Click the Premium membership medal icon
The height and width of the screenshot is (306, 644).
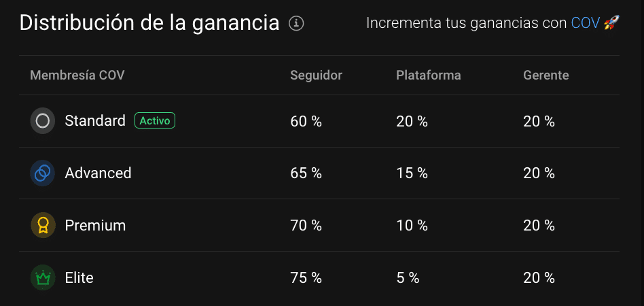click(43, 225)
